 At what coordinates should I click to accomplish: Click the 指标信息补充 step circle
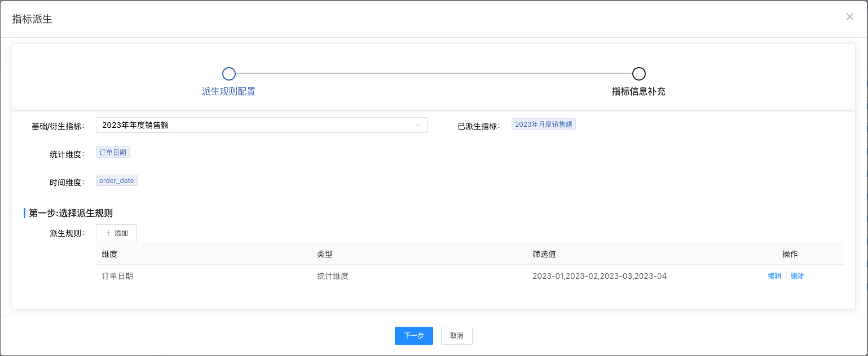pos(638,74)
